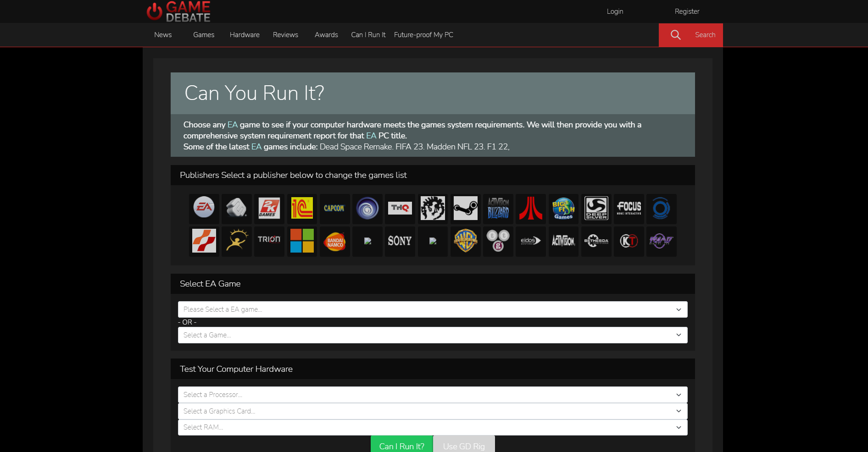Open the Games menu item

204,35
